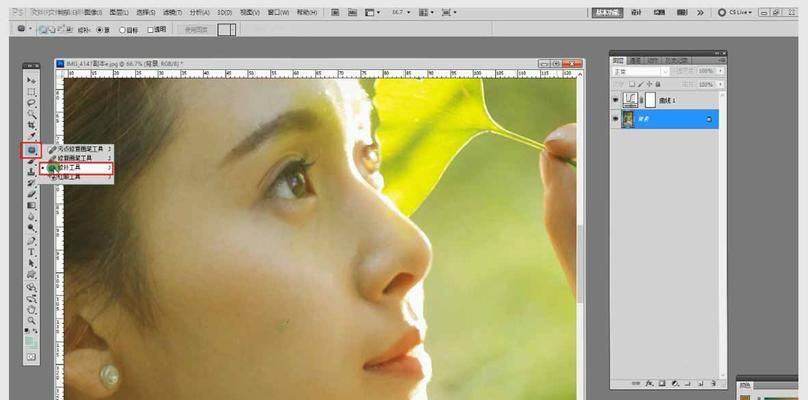Open the 帮助(H) menu
Image resolution: width=808 pixels, height=400 pixels.
pos(307,12)
